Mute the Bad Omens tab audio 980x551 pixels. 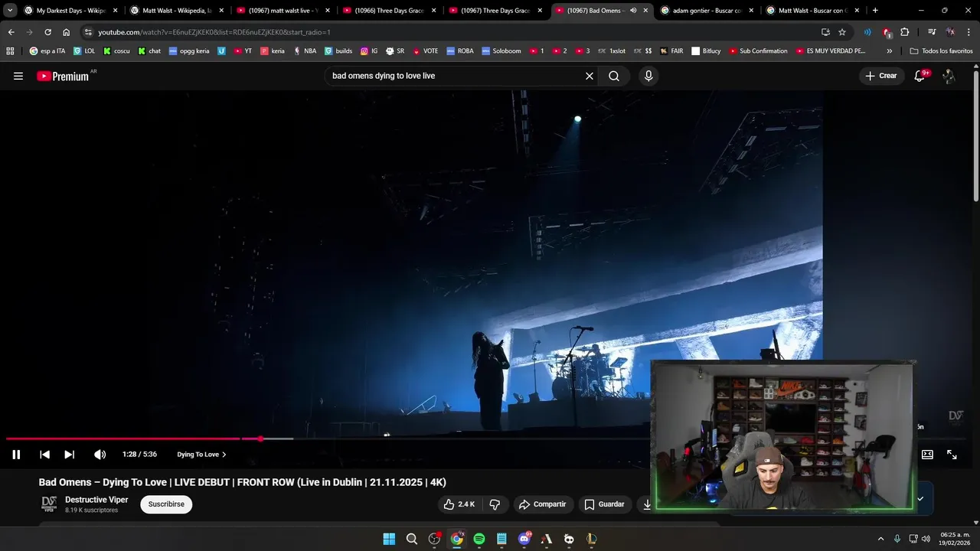click(633, 11)
